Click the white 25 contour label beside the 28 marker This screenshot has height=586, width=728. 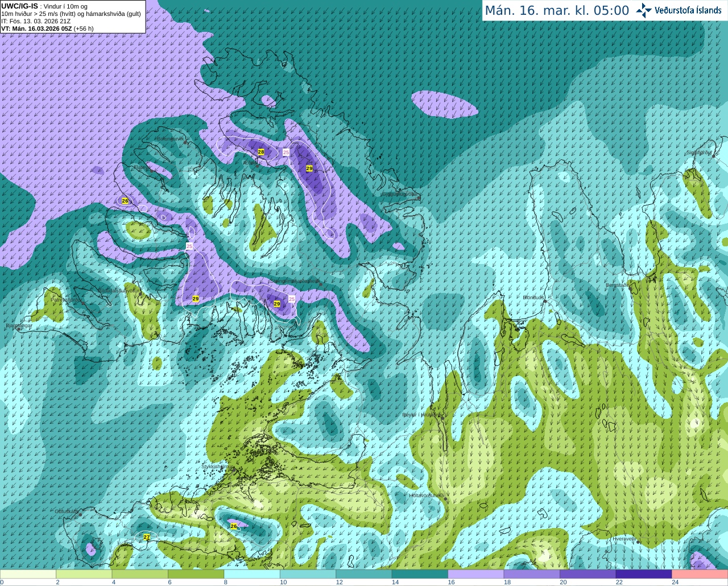click(286, 152)
